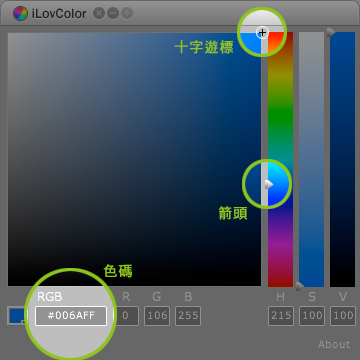Click the G value field showing 106
The image size is (360, 360).
(157, 316)
